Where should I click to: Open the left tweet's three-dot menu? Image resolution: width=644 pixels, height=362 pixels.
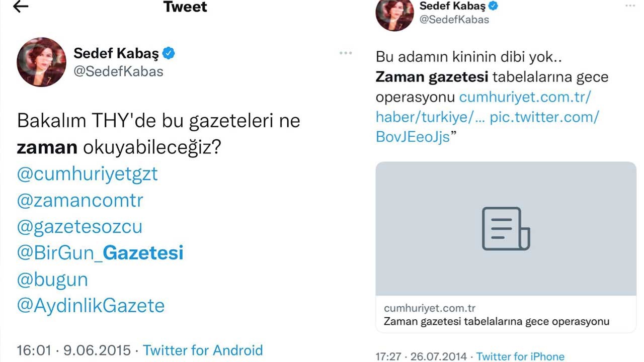point(346,53)
